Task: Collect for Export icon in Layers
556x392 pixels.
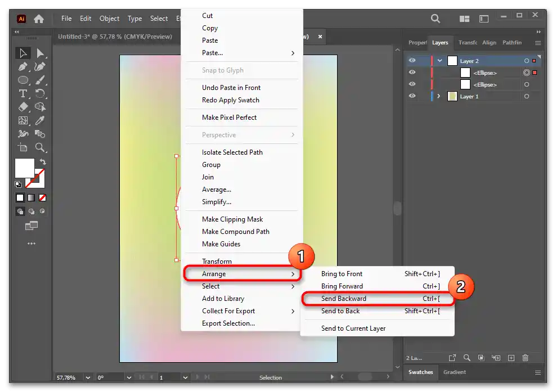Action: (452, 358)
